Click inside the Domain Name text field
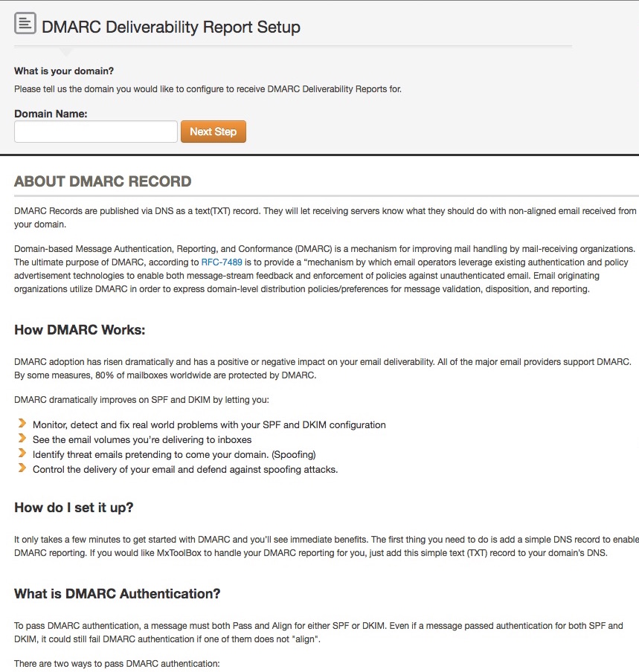This screenshot has height=672, width=639. (x=95, y=131)
